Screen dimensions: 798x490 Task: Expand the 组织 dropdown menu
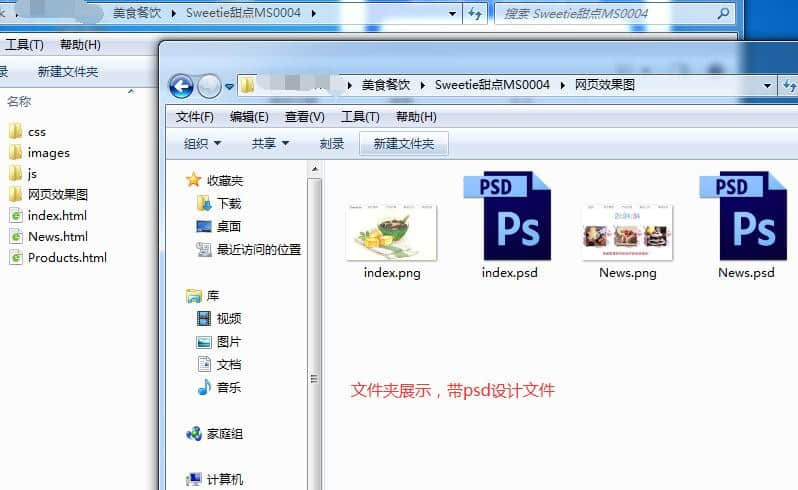[202, 144]
